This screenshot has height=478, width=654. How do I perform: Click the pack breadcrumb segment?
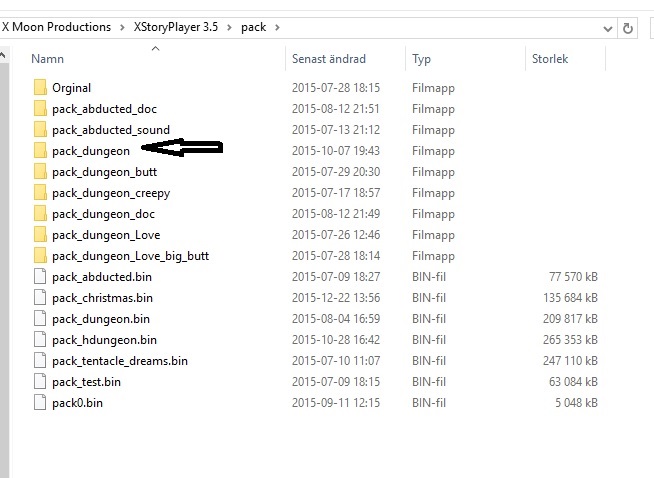[253, 28]
